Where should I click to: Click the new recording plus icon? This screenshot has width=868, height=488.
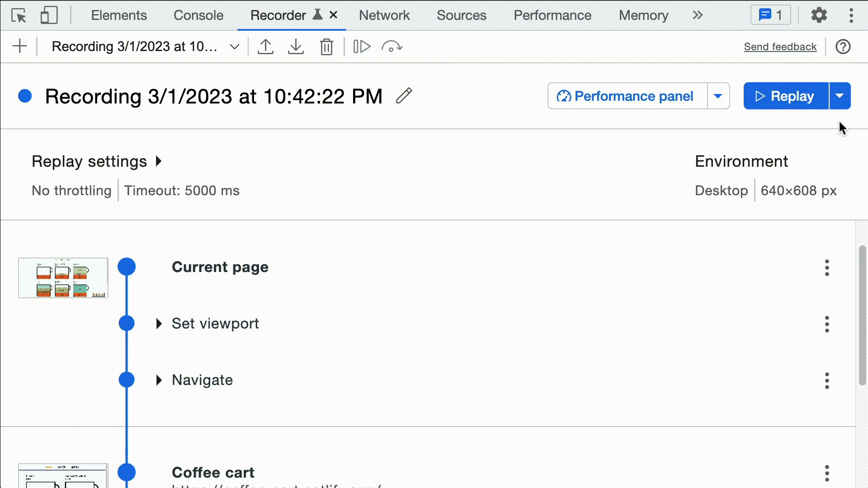(x=20, y=46)
